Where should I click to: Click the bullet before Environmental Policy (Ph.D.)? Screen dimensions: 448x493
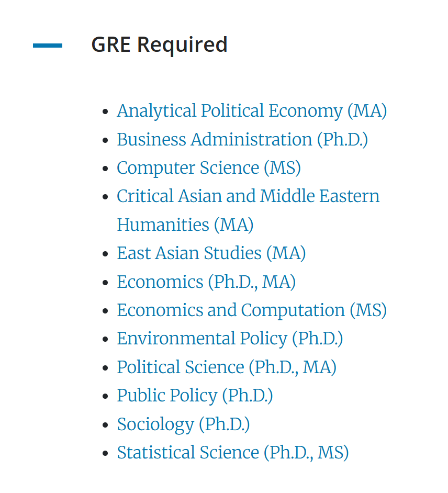(x=106, y=340)
